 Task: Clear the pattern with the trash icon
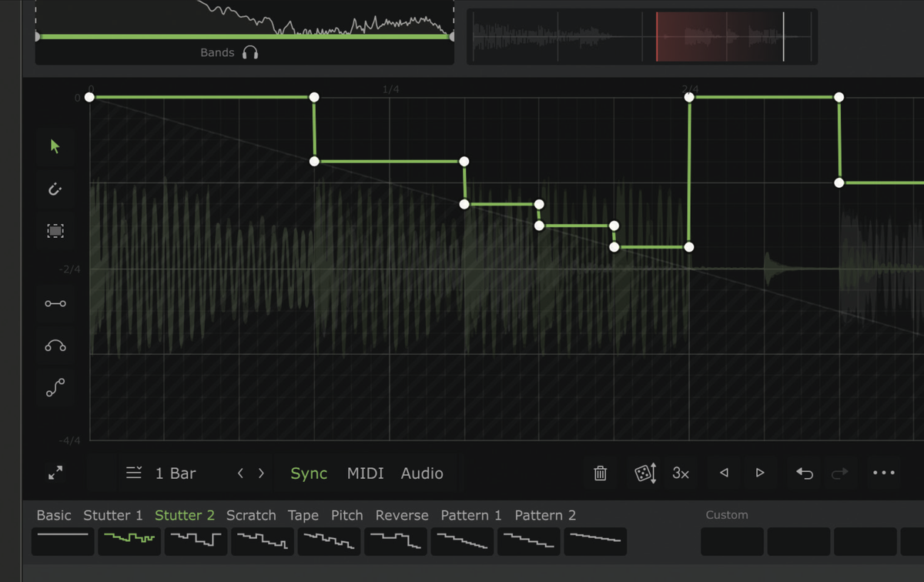[601, 473]
